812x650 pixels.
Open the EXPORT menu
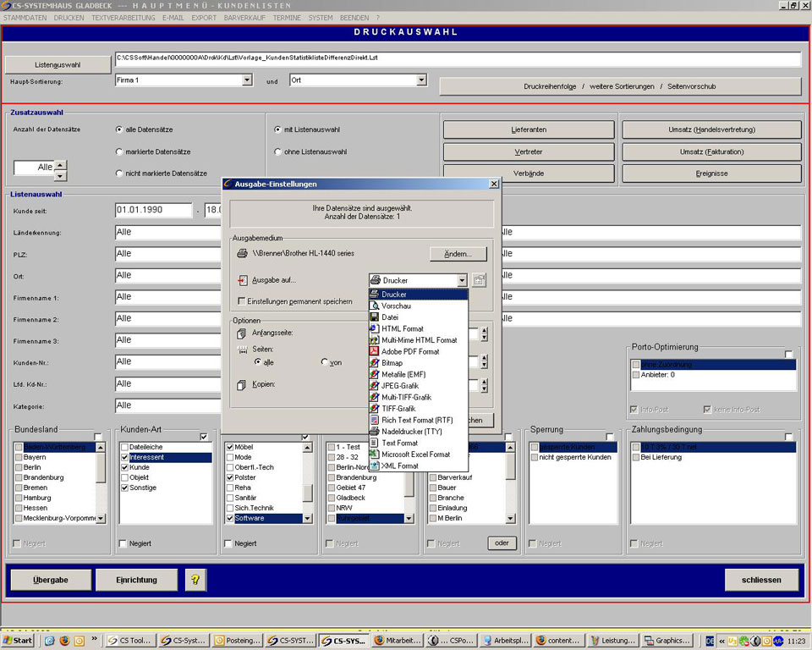(204, 17)
